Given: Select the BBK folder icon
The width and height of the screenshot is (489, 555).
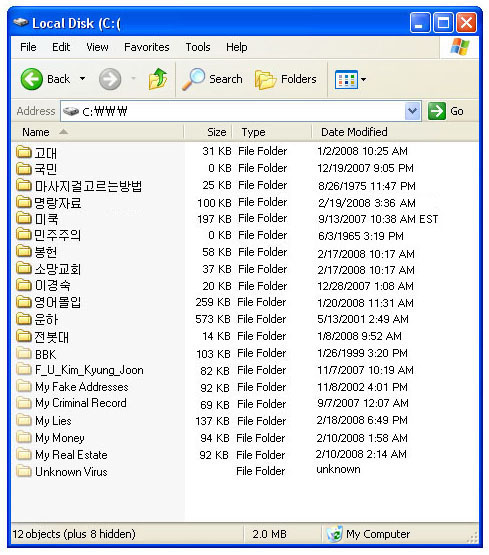Looking at the screenshot, I should (24, 353).
